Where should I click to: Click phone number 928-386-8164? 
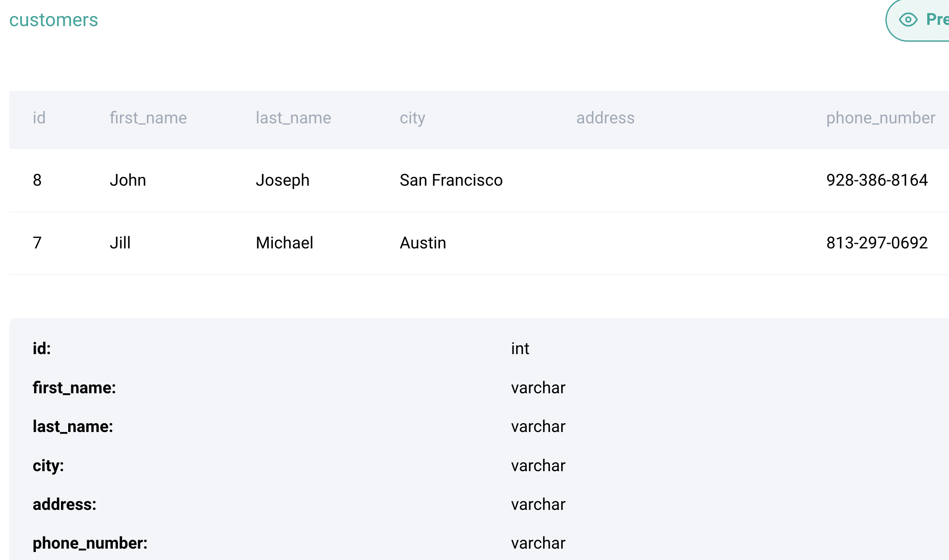click(877, 180)
